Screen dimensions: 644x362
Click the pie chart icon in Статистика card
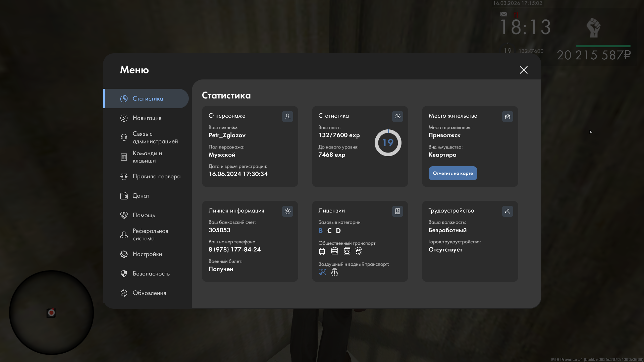pyautogui.click(x=397, y=116)
